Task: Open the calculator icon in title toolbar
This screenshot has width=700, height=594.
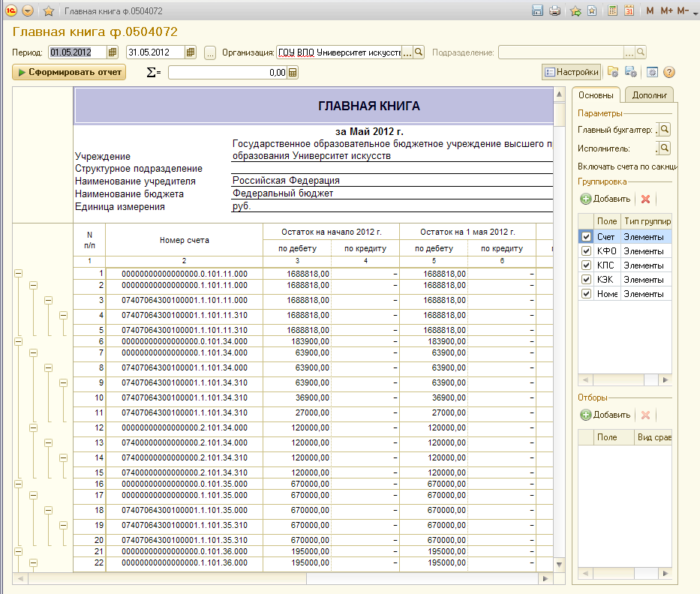Action: point(612,10)
